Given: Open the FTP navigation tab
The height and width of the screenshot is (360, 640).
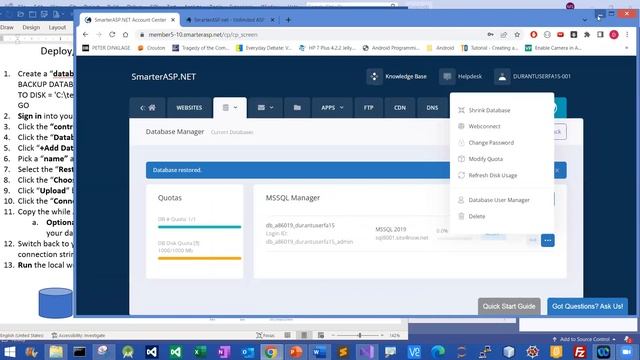Looking at the screenshot, I should point(369,108).
